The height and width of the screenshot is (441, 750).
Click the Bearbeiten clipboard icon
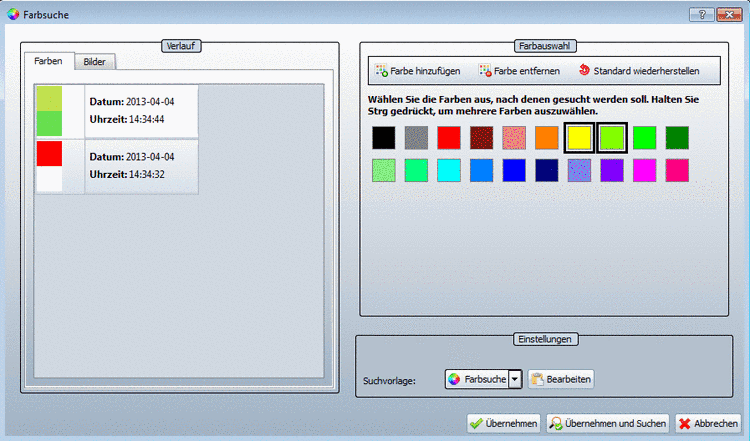[537, 379]
